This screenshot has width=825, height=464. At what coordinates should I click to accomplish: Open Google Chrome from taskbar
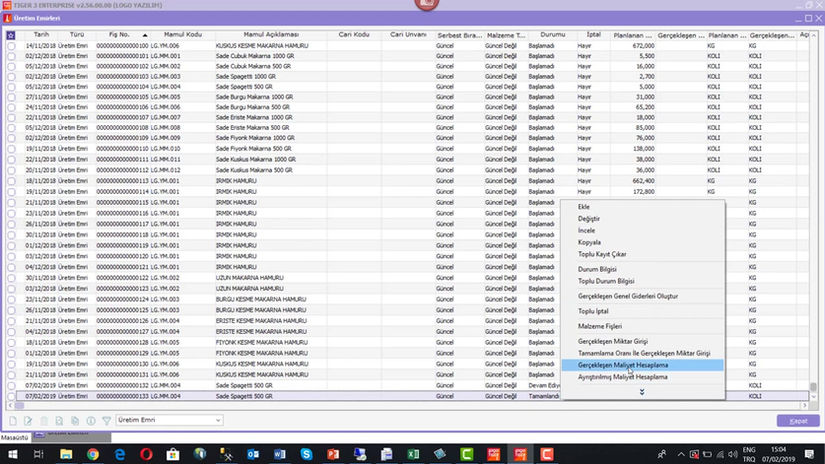click(93, 454)
